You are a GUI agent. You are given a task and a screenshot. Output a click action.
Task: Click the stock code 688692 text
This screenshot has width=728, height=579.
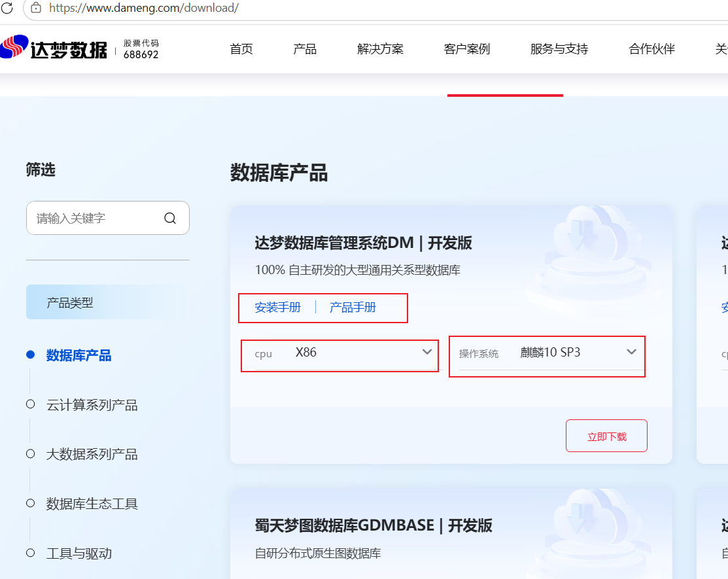pos(141,54)
